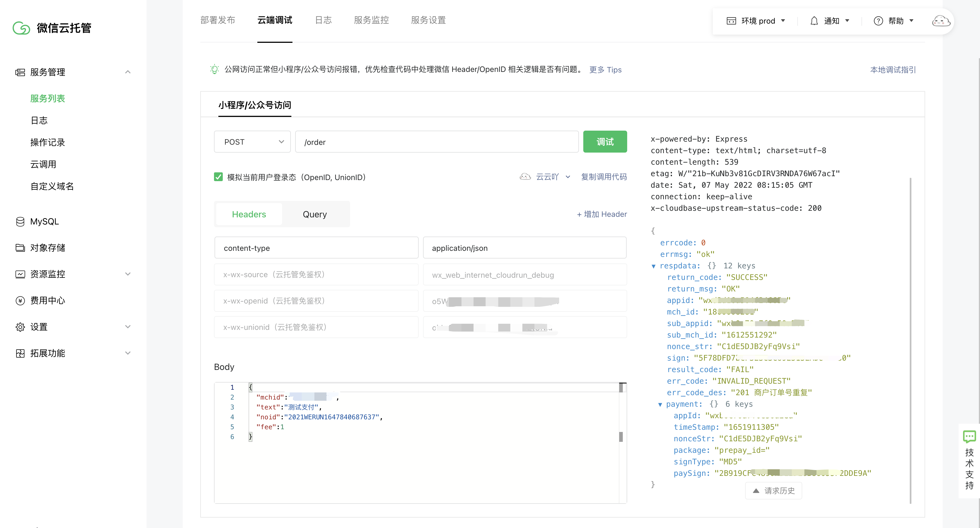Expand the resource monitoring sidebar section
Screen dimensions: 980x528
point(128,274)
